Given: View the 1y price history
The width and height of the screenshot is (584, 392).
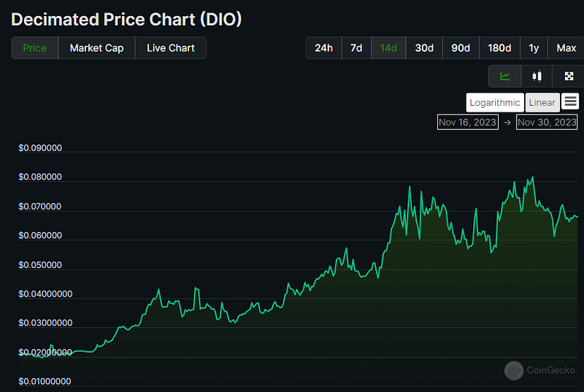Looking at the screenshot, I should click(534, 48).
